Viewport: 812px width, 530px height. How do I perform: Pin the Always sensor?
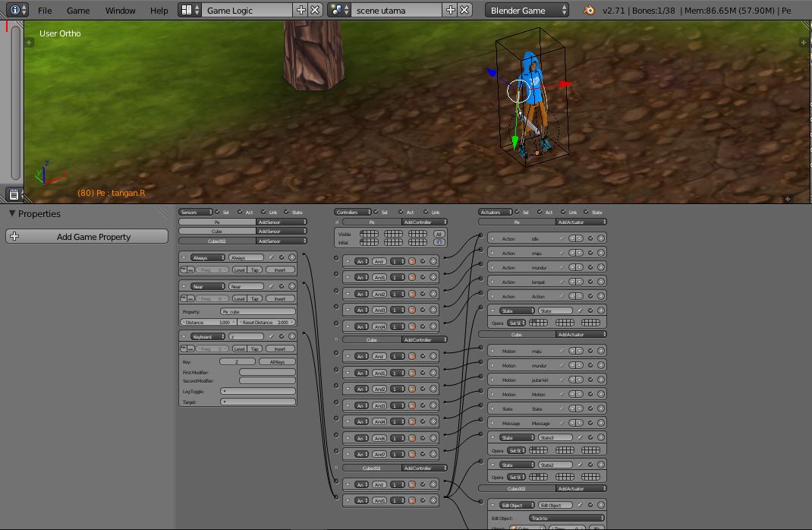click(x=270, y=257)
